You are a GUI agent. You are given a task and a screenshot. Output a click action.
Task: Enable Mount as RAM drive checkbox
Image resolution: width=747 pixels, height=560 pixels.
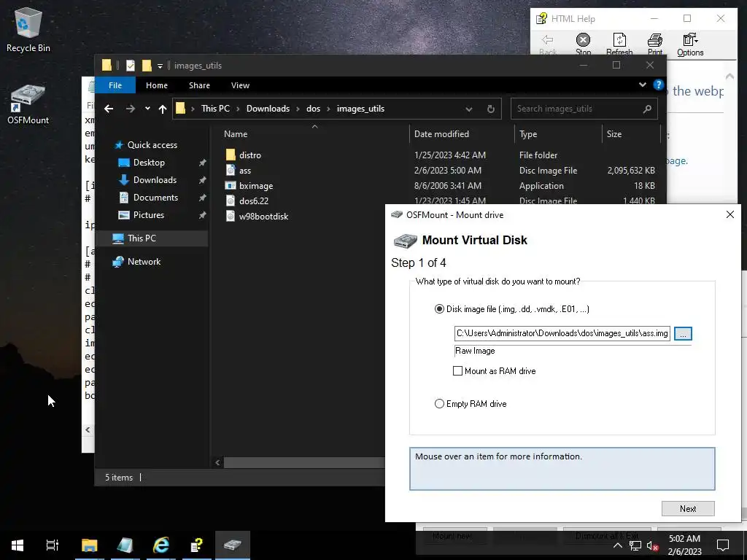coord(457,371)
